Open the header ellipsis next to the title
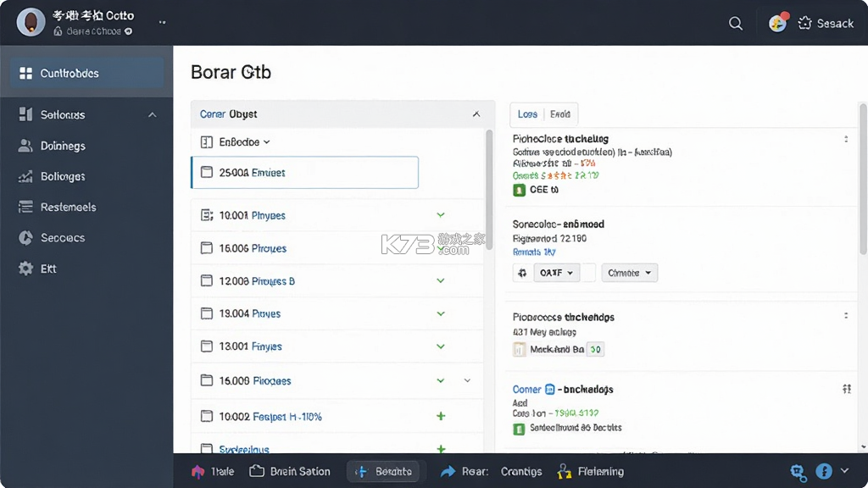Image resolution: width=868 pixels, height=488 pixels. coord(162,22)
